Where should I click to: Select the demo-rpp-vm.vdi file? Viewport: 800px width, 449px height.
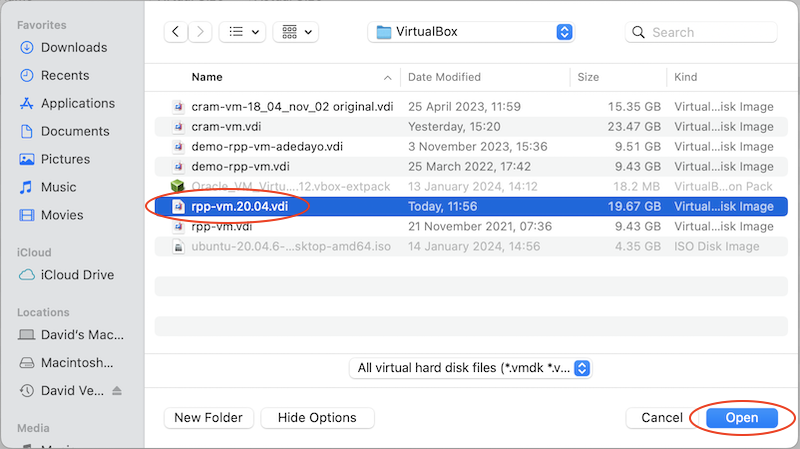pos(471,166)
